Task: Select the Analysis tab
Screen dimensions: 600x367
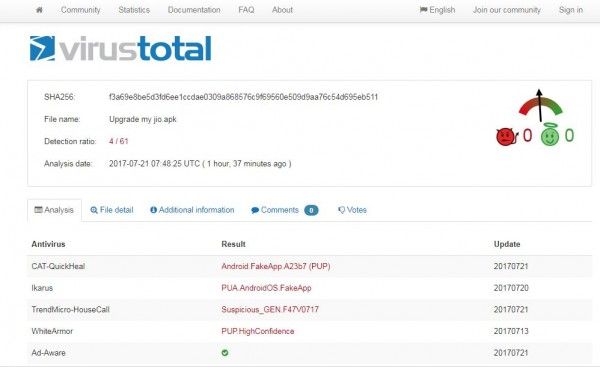Action: [54, 210]
